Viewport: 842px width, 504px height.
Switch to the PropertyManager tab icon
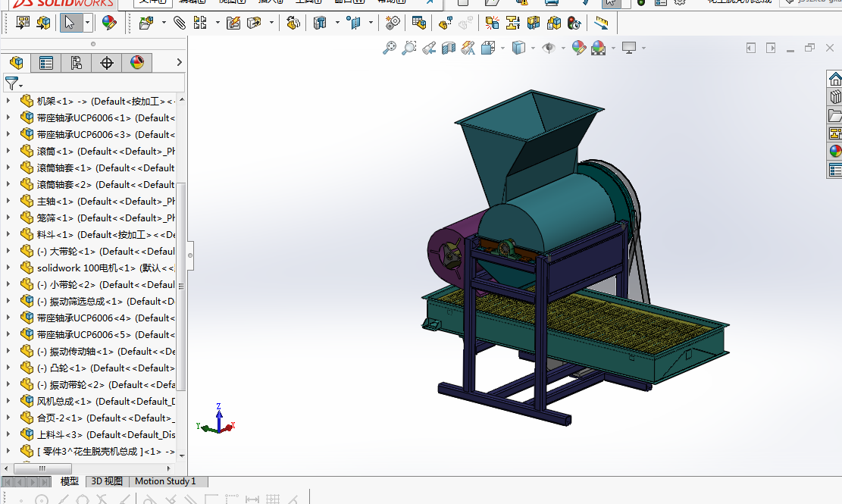point(46,63)
